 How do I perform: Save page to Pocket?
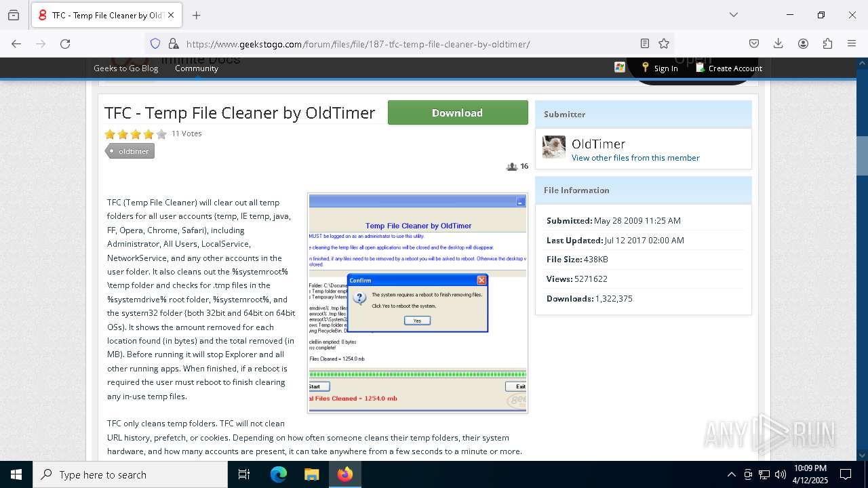click(754, 43)
